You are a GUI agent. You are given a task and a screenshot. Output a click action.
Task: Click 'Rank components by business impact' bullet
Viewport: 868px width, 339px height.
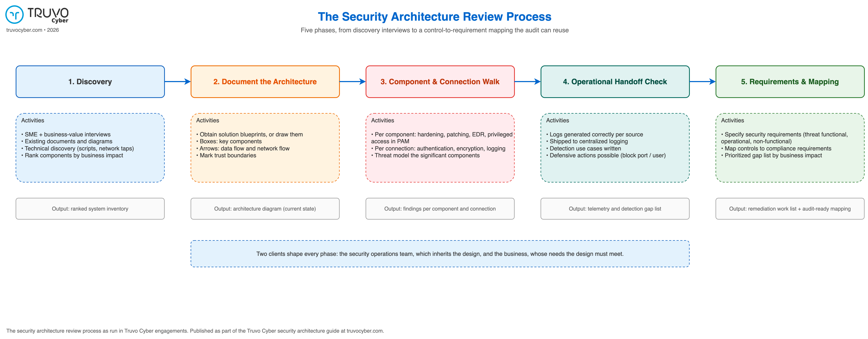[72, 155]
